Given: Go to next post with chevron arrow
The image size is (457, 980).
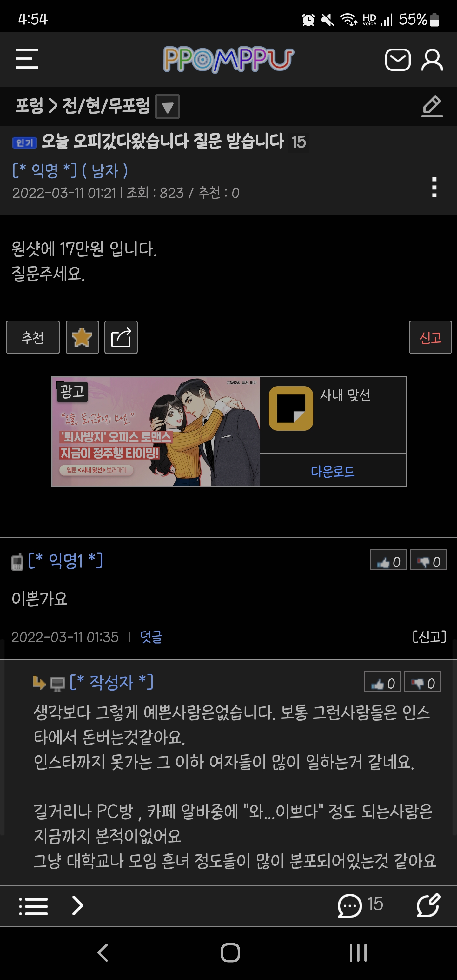Looking at the screenshot, I should tap(78, 906).
